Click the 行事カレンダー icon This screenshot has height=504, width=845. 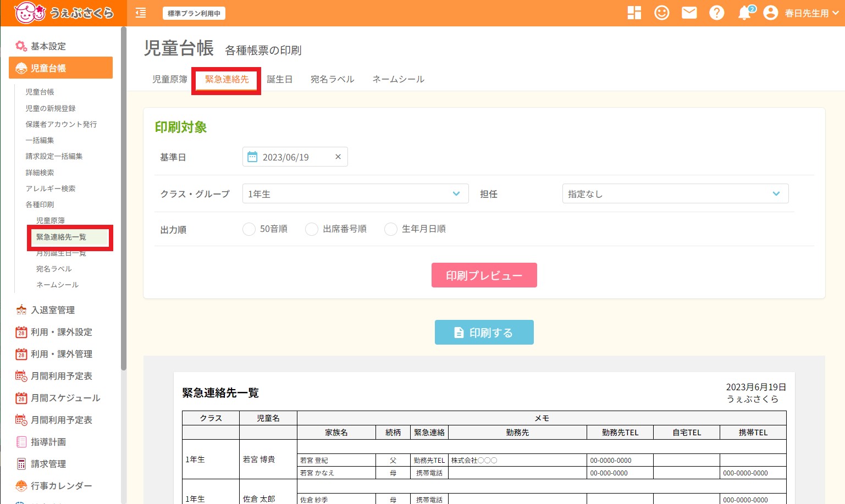tap(21, 486)
